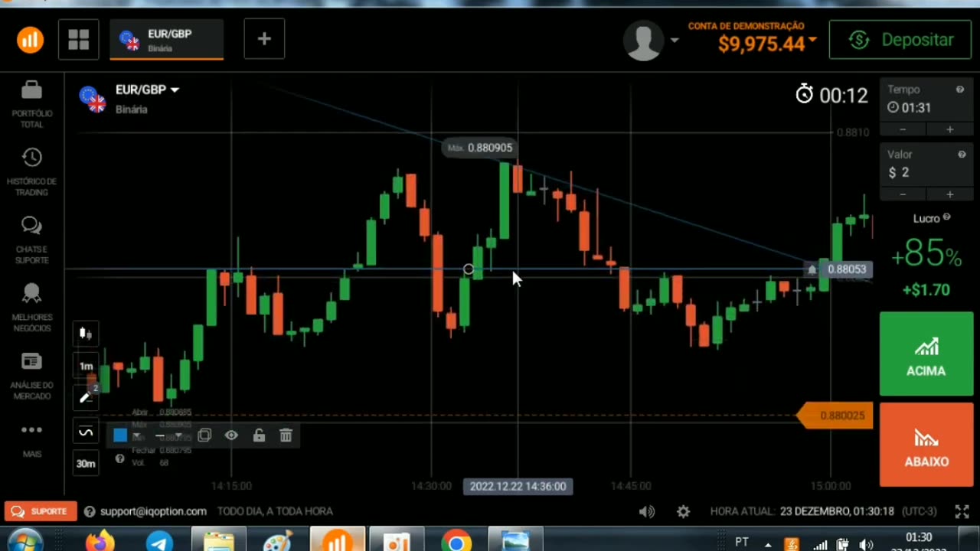Click the help question mark near Vol.
980x551 pixels.
pyautogui.click(x=119, y=458)
